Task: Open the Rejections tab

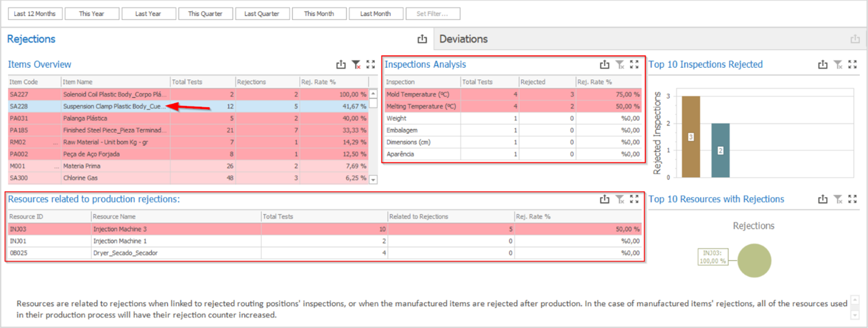Action: coord(31,40)
